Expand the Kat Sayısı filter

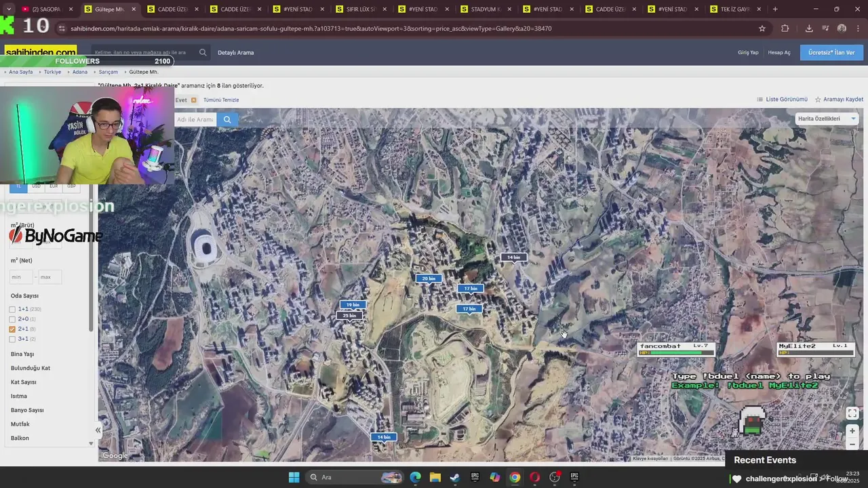[24, 382]
